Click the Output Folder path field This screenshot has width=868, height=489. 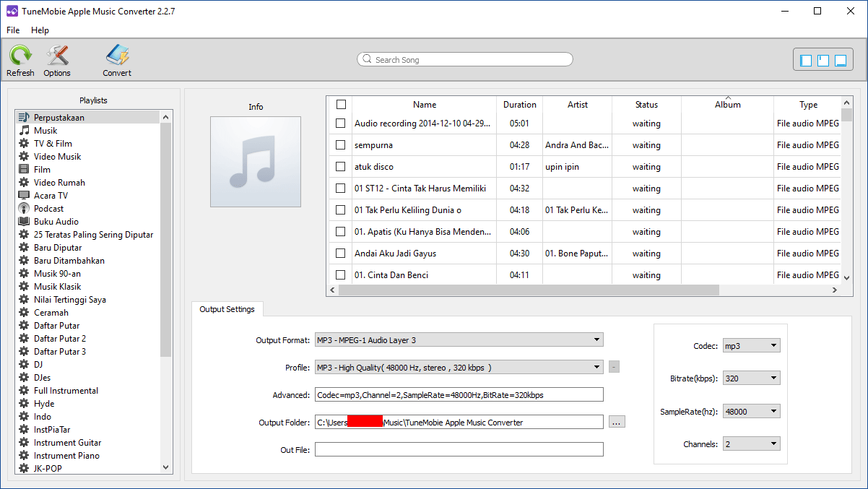coord(459,422)
